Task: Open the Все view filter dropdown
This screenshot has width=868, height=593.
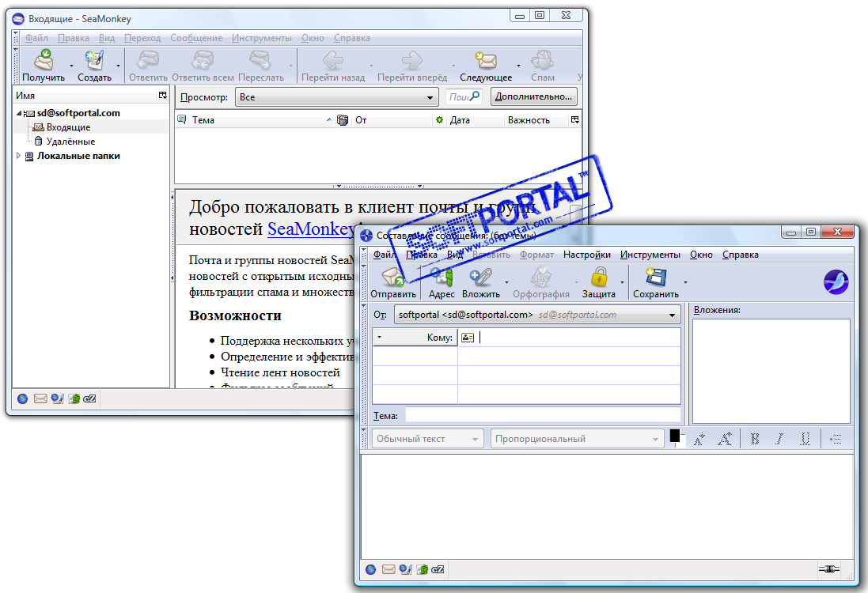Action: [336, 97]
